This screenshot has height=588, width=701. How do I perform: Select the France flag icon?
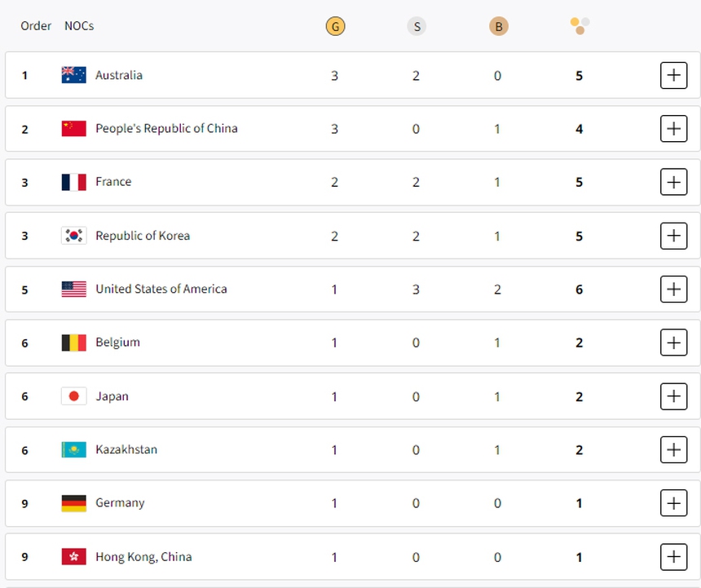[73, 182]
